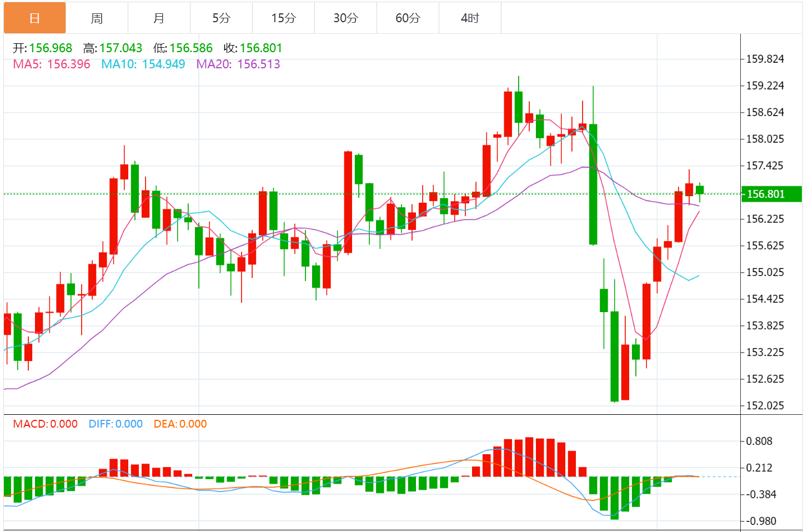Select the 15分 timeframe tab
Screen dimensions: 808x532
click(x=283, y=18)
